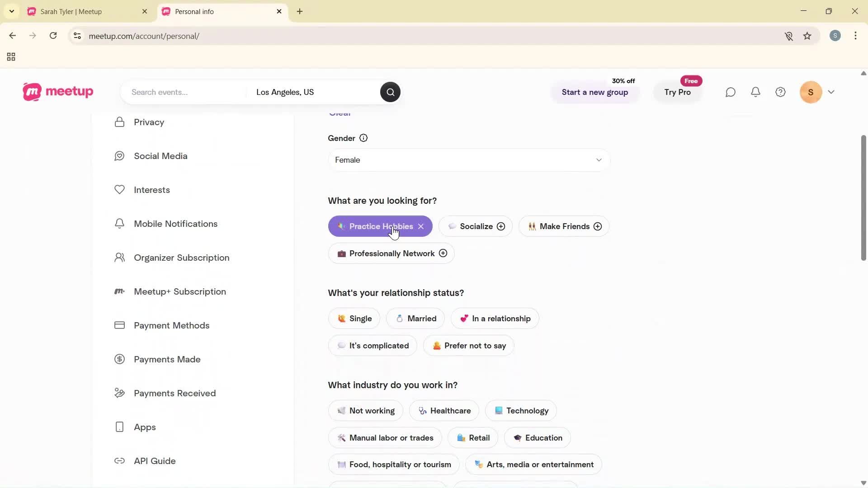Click the Meetup logo

[x=57, y=92]
